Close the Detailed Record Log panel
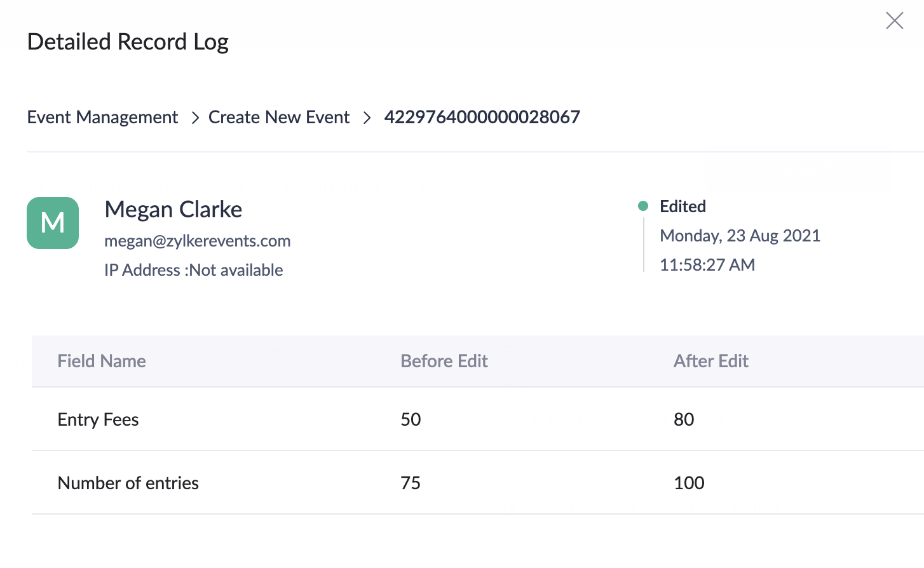The image size is (924, 568). (894, 21)
